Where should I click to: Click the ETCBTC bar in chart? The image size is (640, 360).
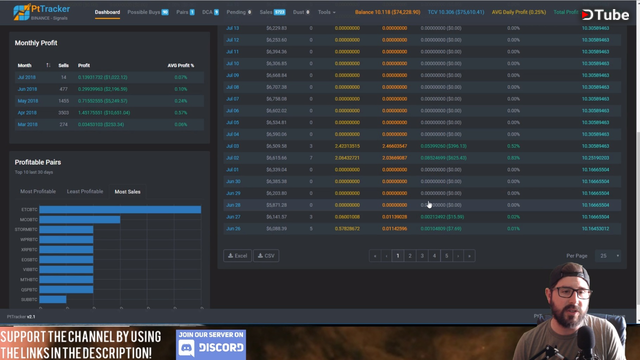[120, 209]
